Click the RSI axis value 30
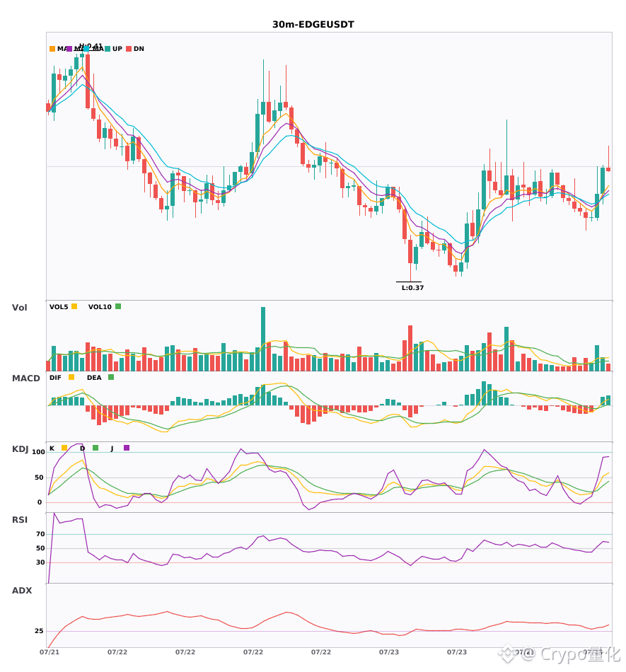Screen dimensions: 626x672 point(41,562)
